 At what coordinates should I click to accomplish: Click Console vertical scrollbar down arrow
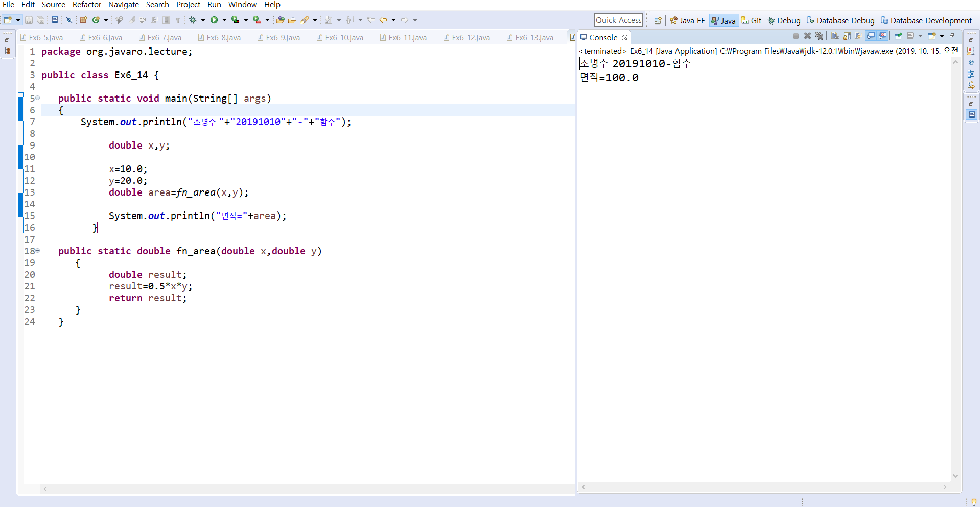click(955, 476)
